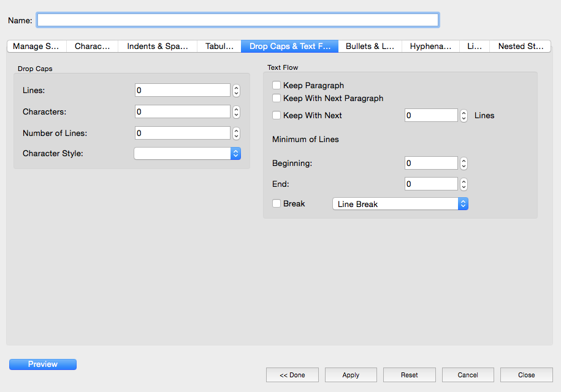The image size is (561, 392).
Task: Enable the Keep Paragraph checkbox
Action: pos(277,86)
